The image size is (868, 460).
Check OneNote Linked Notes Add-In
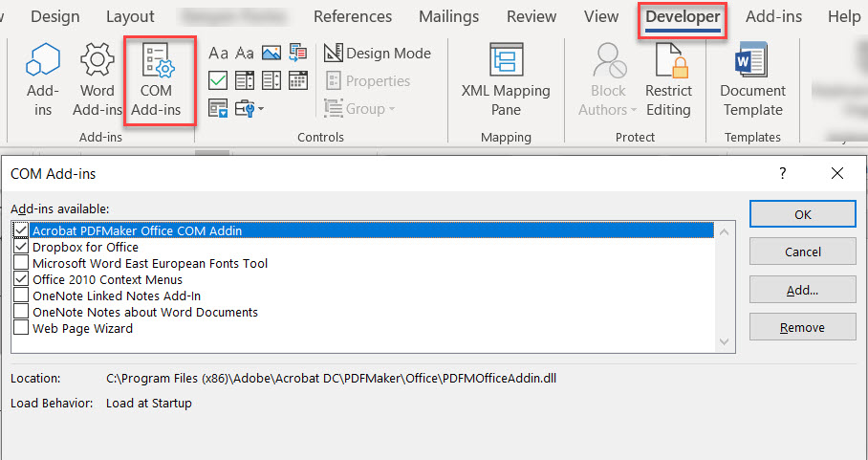[21, 295]
